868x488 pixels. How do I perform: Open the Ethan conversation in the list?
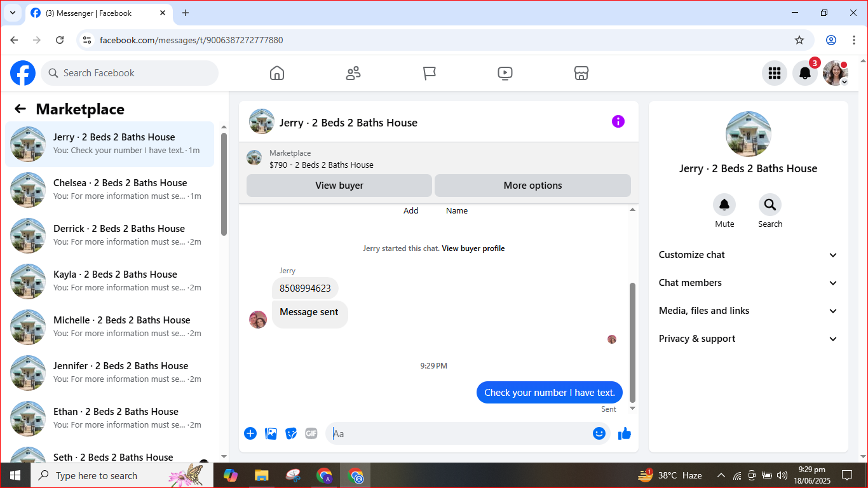tap(110, 419)
